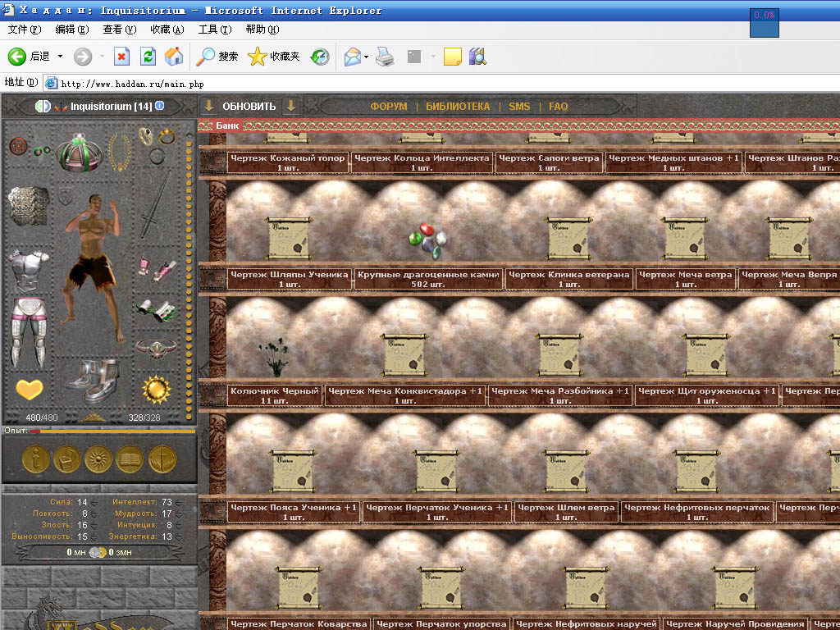
Task: Open the gold info medallion button
Action: pos(35,459)
